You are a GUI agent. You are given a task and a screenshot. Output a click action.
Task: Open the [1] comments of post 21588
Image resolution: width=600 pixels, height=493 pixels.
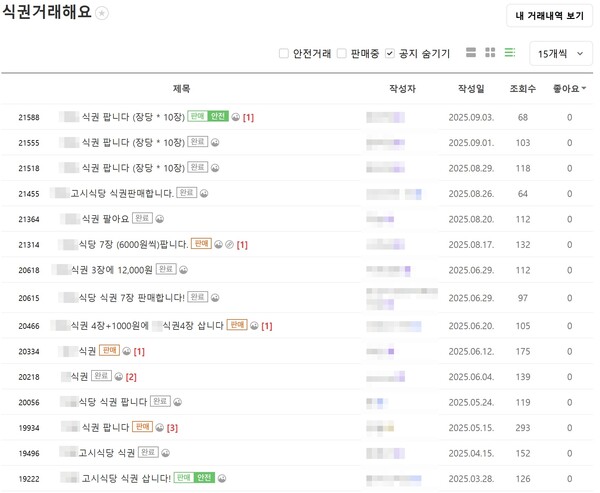pos(248,118)
